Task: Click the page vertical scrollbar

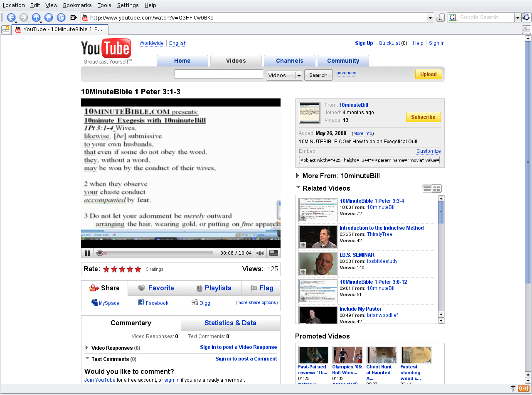Action: [x=528, y=162]
